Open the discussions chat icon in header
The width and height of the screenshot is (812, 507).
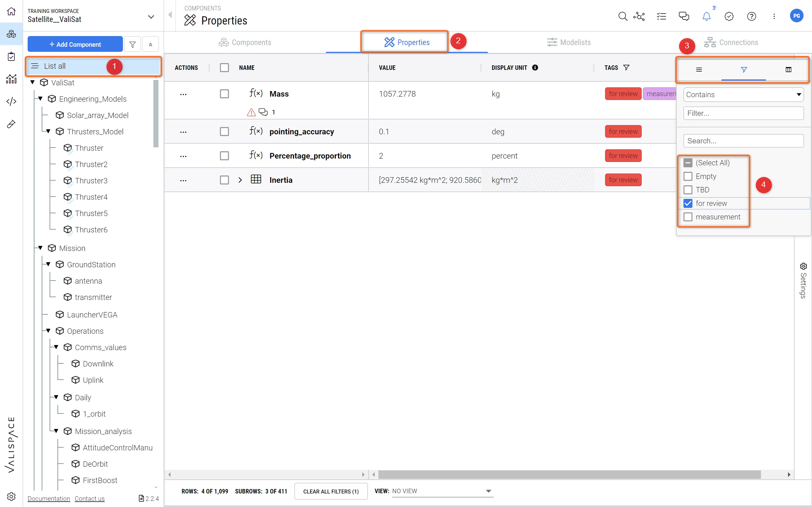coord(683,16)
